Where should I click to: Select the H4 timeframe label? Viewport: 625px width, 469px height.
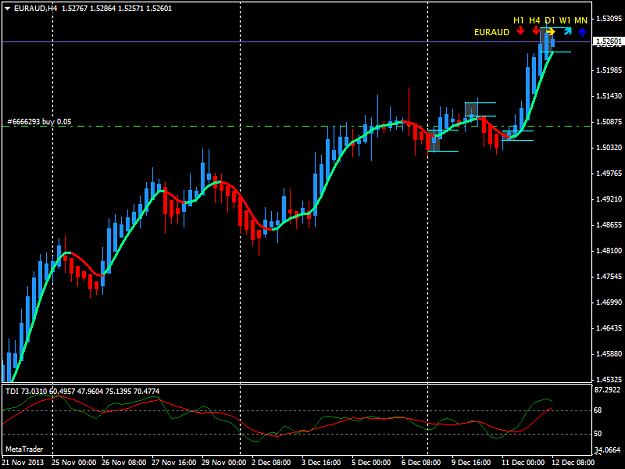click(535, 20)
